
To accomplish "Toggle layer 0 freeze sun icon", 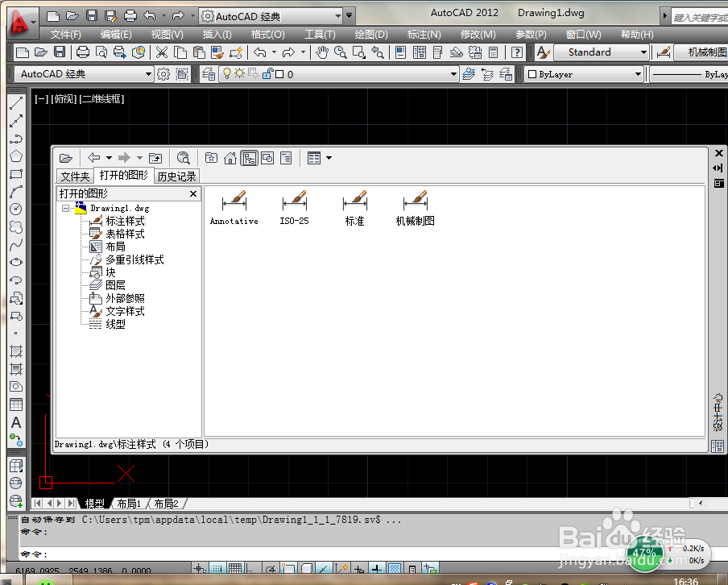I will click(239, 74).
